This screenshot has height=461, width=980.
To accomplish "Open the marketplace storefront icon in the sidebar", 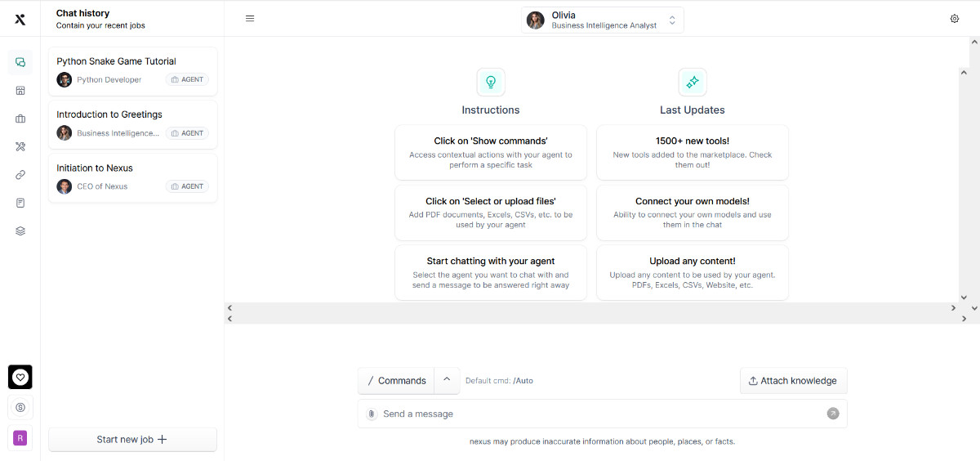I will coord(20,91).
